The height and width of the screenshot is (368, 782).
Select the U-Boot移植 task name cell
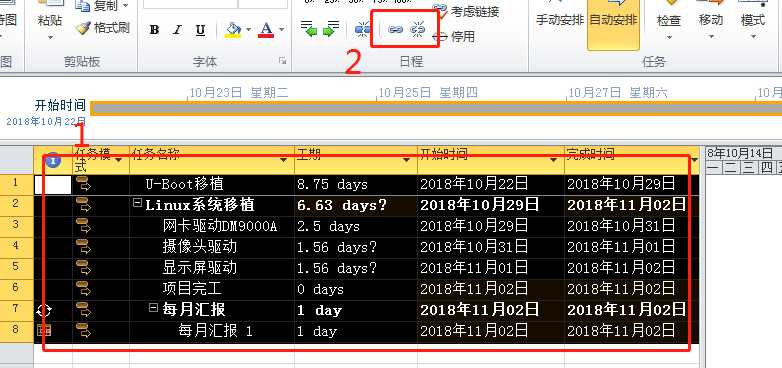[212, 184]
